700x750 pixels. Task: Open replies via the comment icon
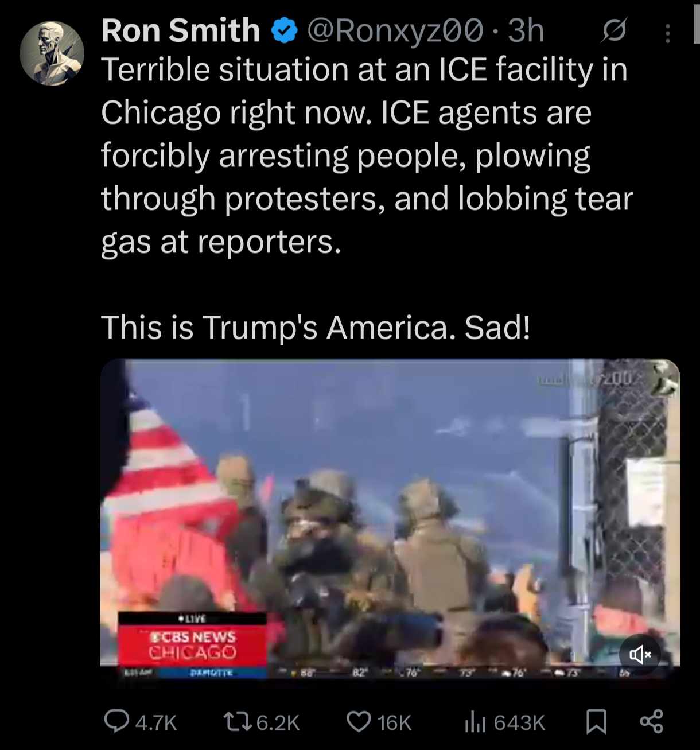point(116,721)
